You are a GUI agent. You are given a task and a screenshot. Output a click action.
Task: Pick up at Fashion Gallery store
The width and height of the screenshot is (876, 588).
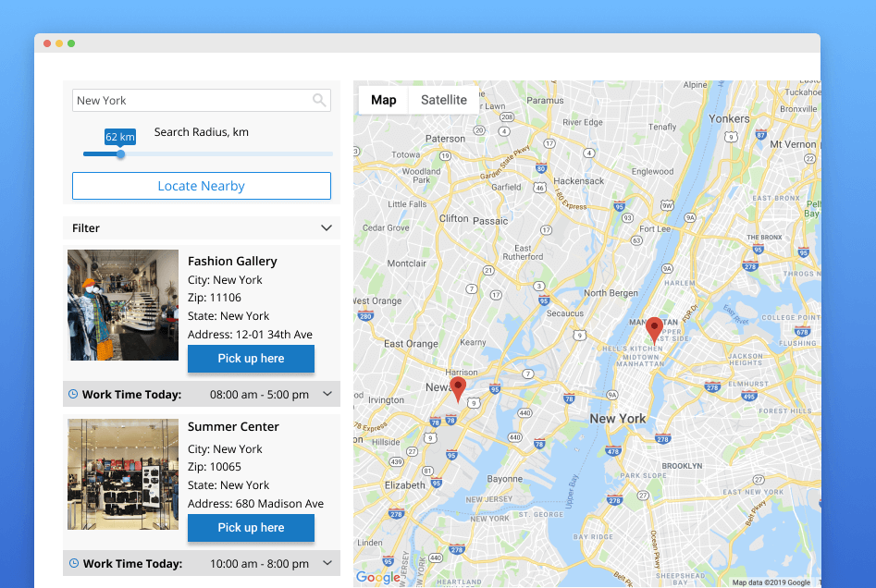[x=251, y=359]
